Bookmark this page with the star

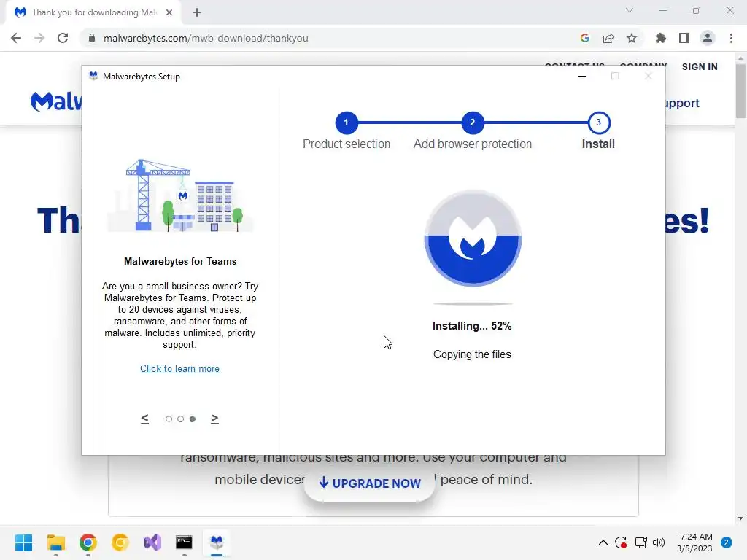coord(632,38)
